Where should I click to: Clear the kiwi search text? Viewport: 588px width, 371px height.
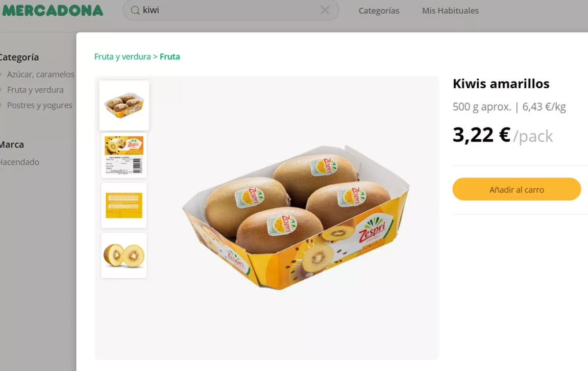pos(325,10)
